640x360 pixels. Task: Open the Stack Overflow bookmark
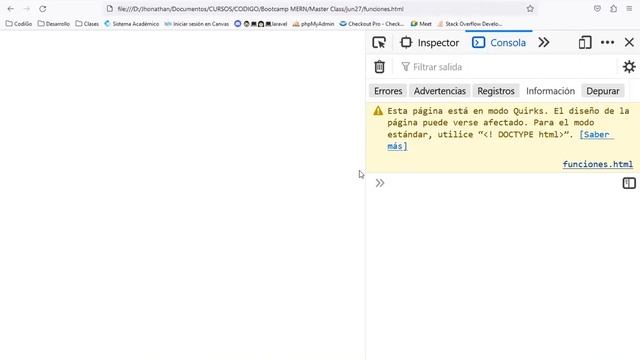(469, 24)
